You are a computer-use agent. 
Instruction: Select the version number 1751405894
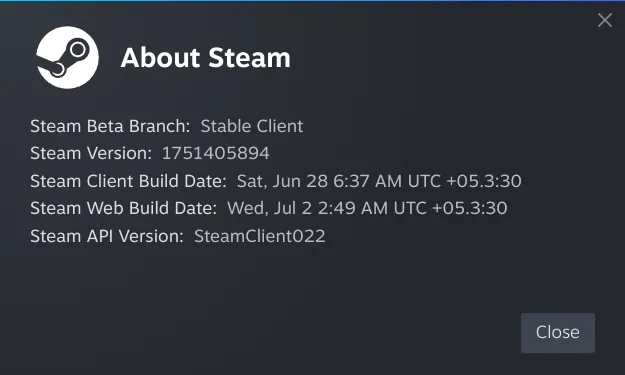(x=216, y=153)
